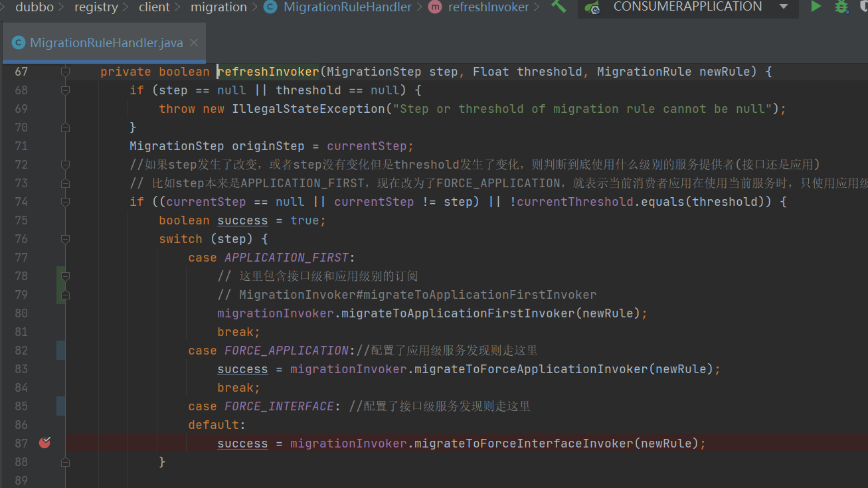Viewport: 868px width, 488px height.
Task: Click the exception message string on line 69
Action: [582, 109]
